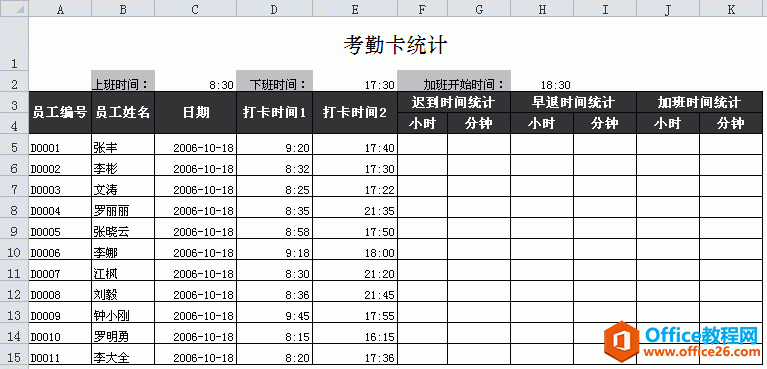The height and width of the screenshot is (369, 767).
Task: Select column J header
Action: coord(668,9)
